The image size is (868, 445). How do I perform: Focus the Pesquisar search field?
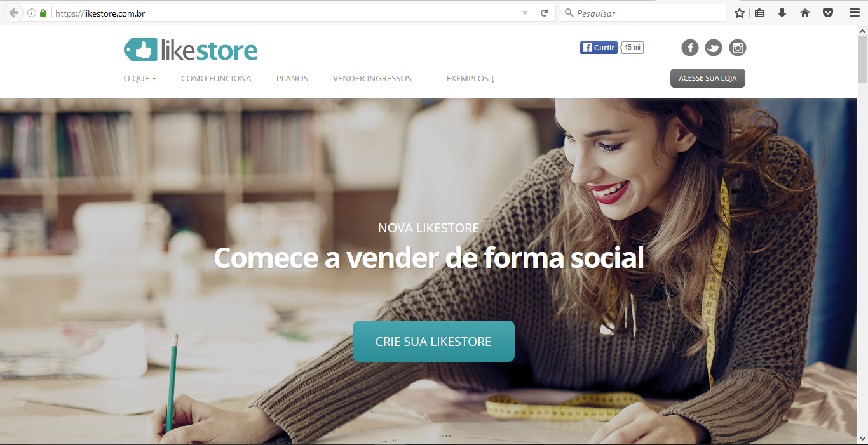[x=642, y=13]
